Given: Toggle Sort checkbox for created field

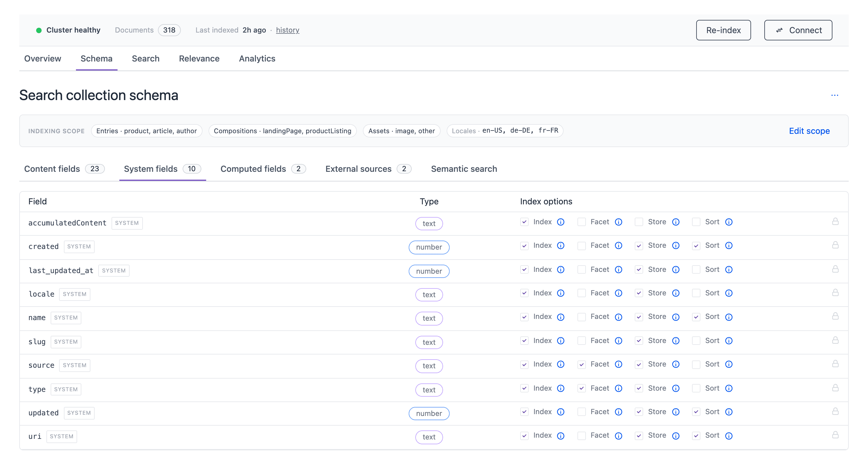Looking at the screenshot, I should coord(696,246).
